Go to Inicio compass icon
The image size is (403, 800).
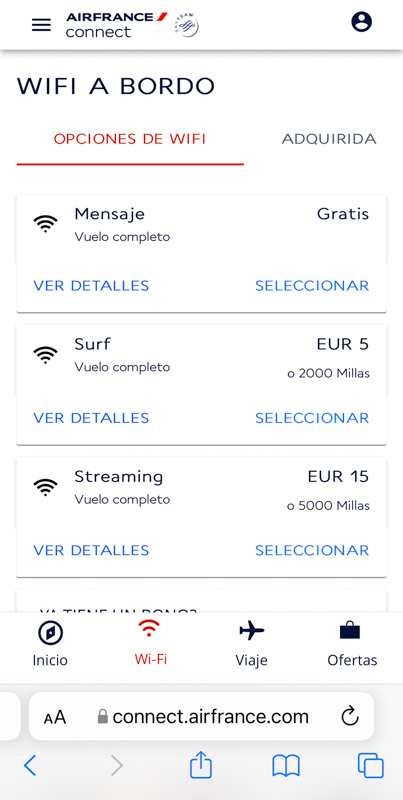pyautogui.click(x=50, y=634)
